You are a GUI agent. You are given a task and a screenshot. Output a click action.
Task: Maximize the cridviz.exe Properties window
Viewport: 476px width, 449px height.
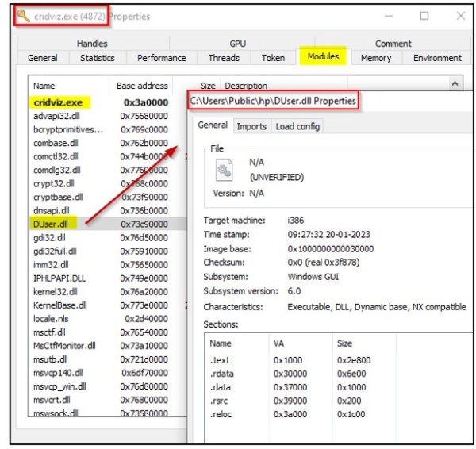424,16
